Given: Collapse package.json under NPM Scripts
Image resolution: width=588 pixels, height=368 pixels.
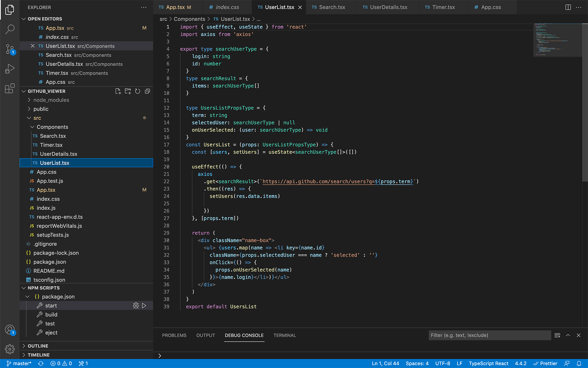Looking at the screenshot, I should pos(27,297).
